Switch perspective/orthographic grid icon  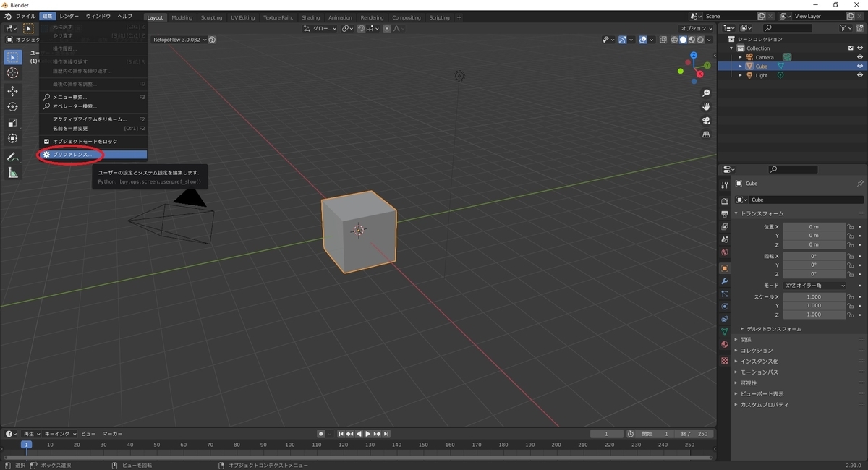pos(707,134)
